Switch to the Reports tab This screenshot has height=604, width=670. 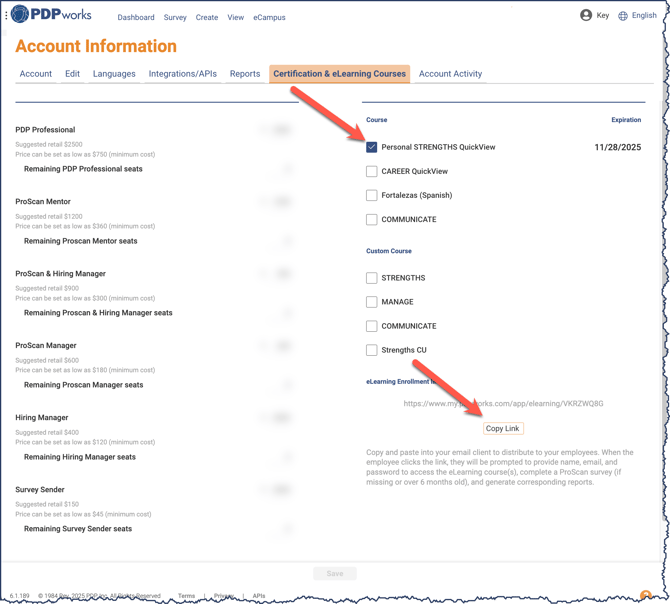pos(245,74)
